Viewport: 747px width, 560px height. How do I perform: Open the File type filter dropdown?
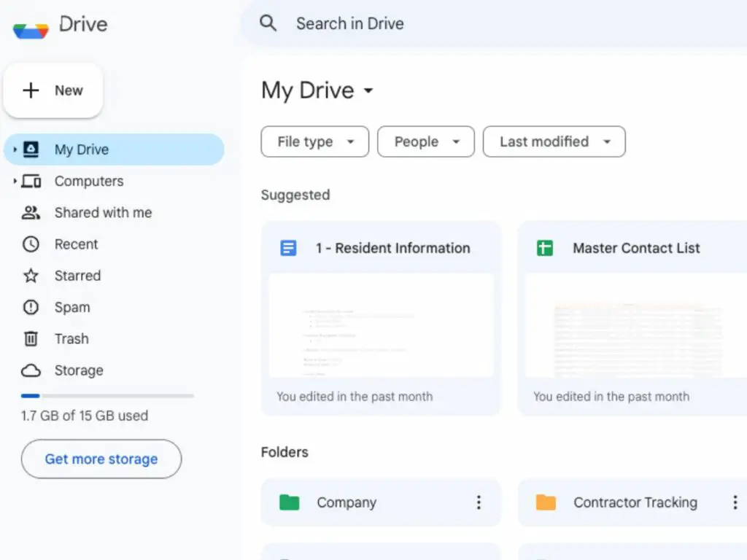[x=315, y=141]
